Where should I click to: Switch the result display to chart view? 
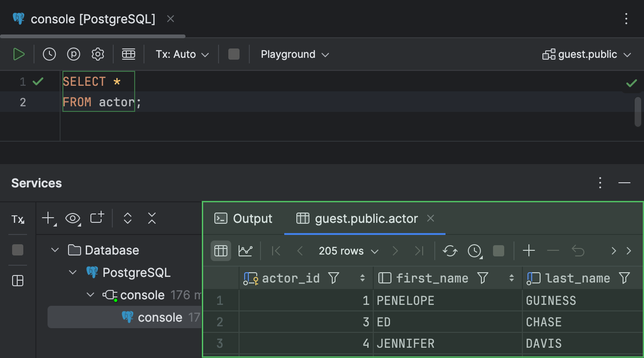pos(246,250)
